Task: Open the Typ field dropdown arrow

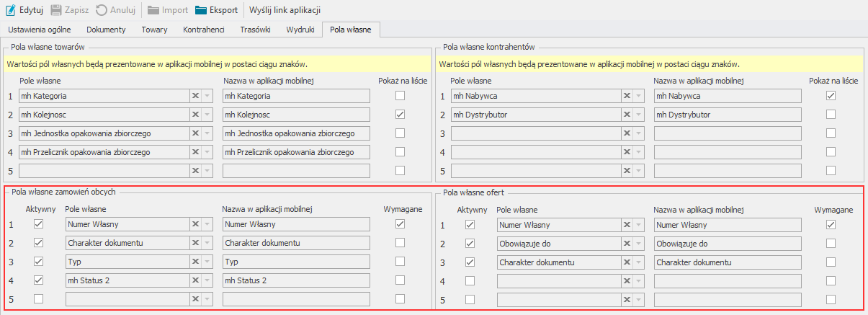Action: point(207,262)
